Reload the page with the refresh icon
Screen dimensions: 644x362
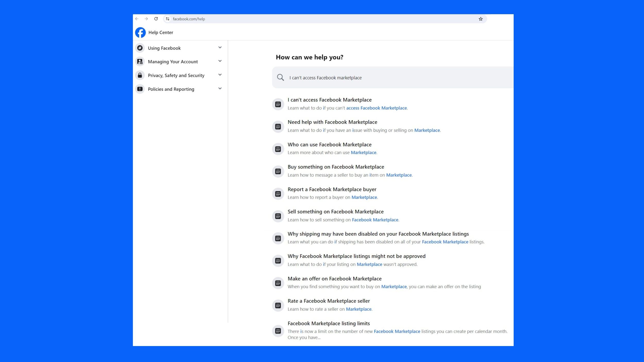156,19
